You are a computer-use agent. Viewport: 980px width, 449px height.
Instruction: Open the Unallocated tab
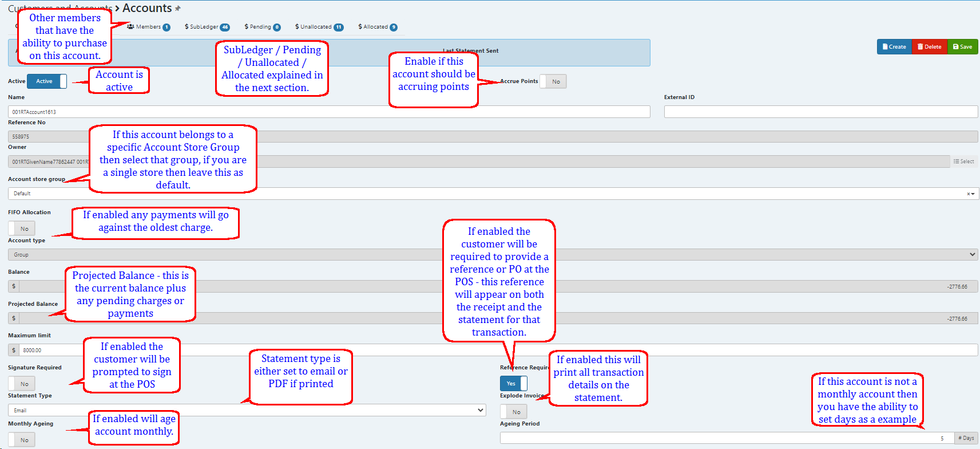pyautogui.click(x=319, y=27)
